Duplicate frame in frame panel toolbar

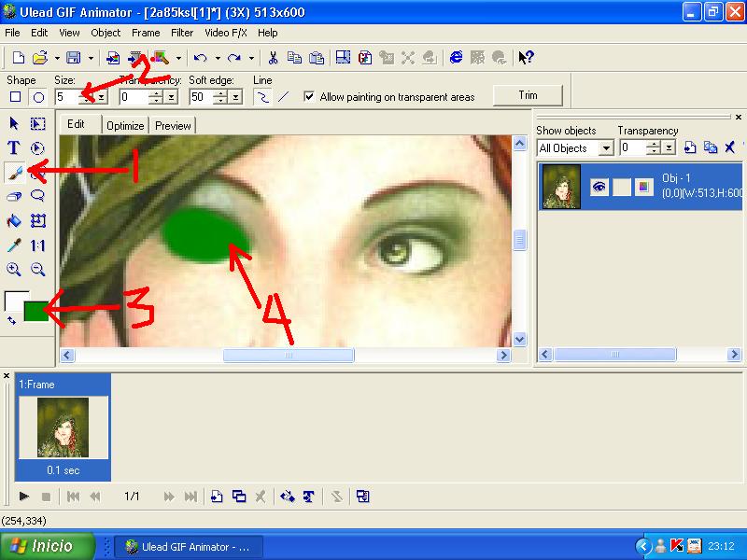[x=239, y=497]
